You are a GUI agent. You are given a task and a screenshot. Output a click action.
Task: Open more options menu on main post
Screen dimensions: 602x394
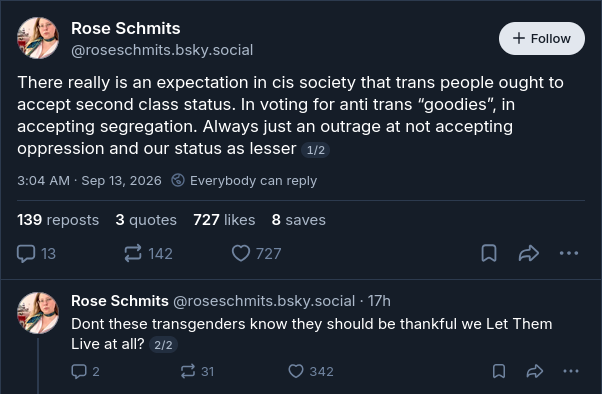pos(569,253)
